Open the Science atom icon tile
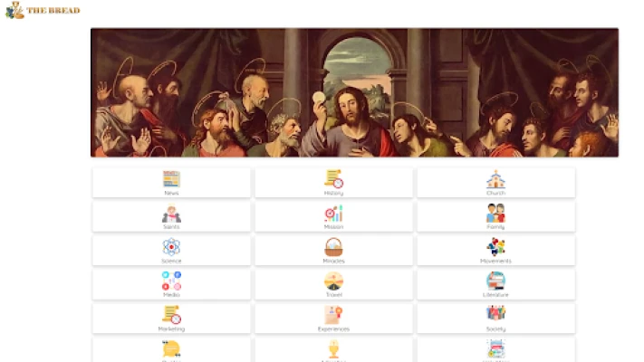644x362 pixels. click(171, 251)
